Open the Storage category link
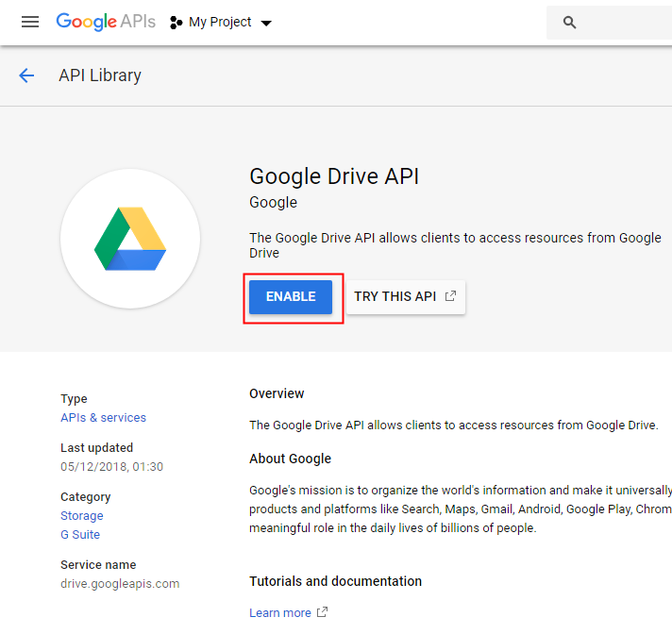Viewport: 672px width, 634px height. (x=82, y=516)
